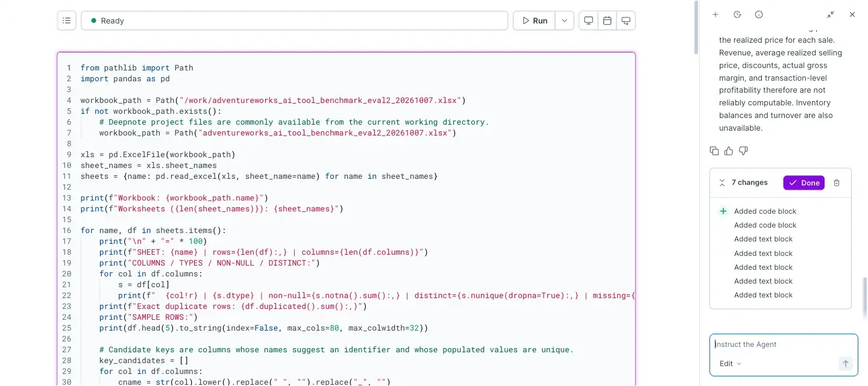The image size is (868, 386).
Task: Open the Run options dropdown arrow
Action: click(x=564, y=20)
